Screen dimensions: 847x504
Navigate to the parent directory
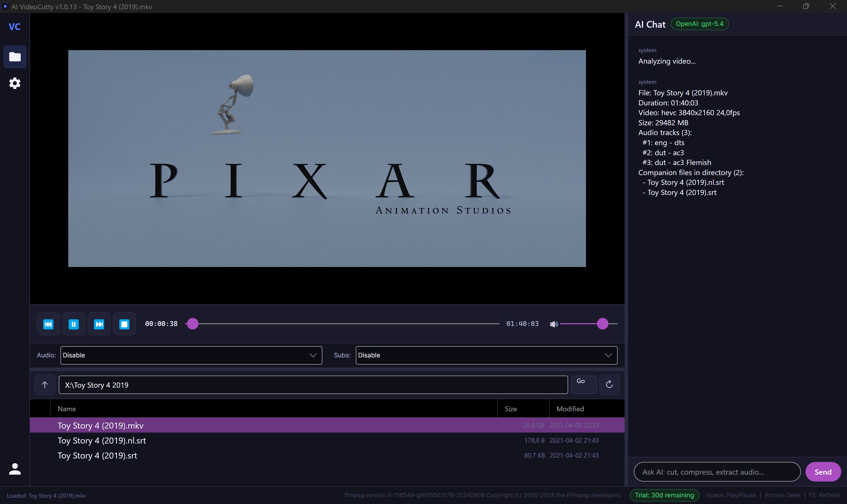coord(44,384)
